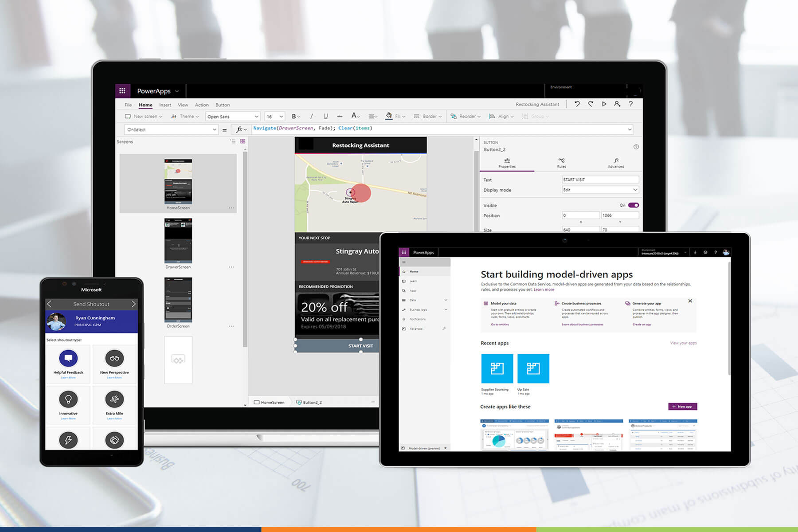Click the ellipsis for HomeScreen
Image resolution: width=798 pixels, height=532 pixels.
[x=231, y=208]
